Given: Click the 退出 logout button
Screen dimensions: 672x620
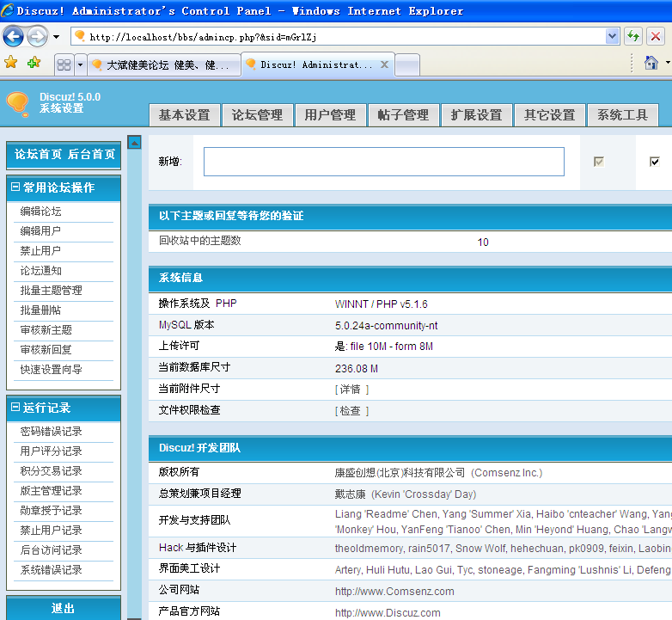Looking at the screenshot, I should (64, 608).
